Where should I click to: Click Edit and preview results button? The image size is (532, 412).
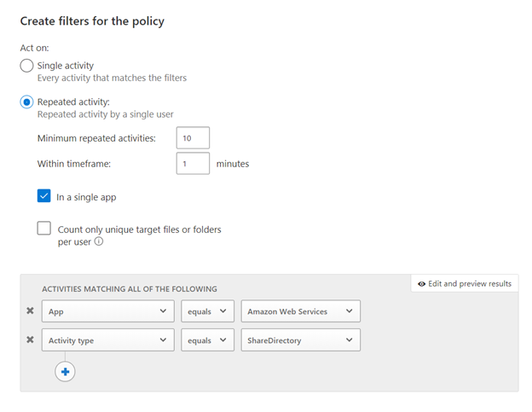pos(465,283)
